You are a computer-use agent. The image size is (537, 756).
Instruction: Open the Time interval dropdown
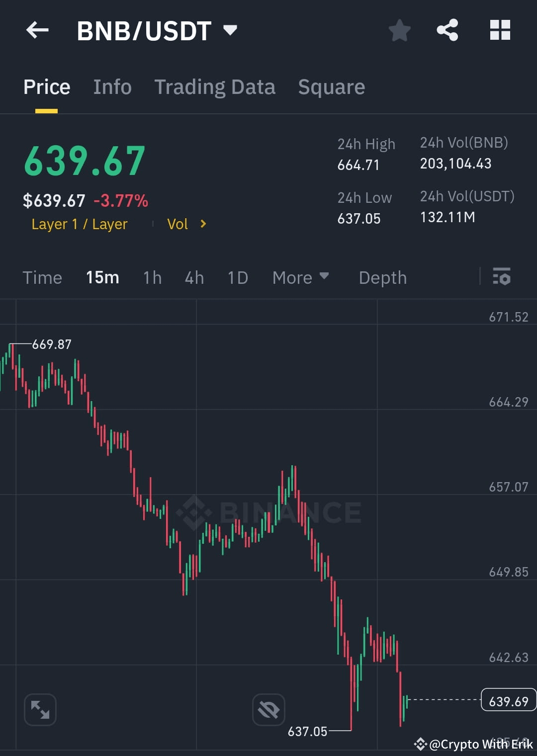pyautogui.click(x=42, y=277)
